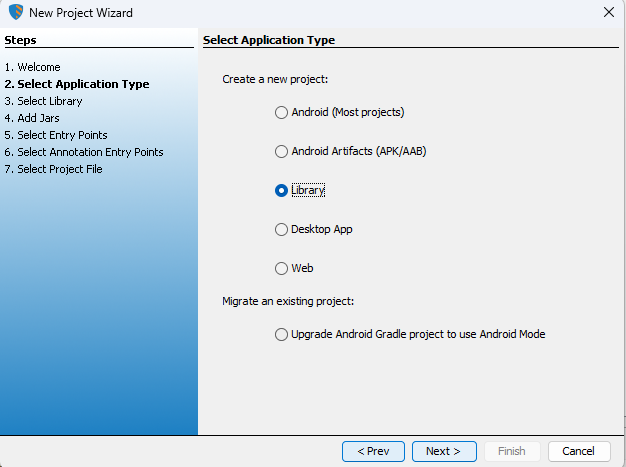Click step 6. Select Annotation Entry Points

[84, 152]
